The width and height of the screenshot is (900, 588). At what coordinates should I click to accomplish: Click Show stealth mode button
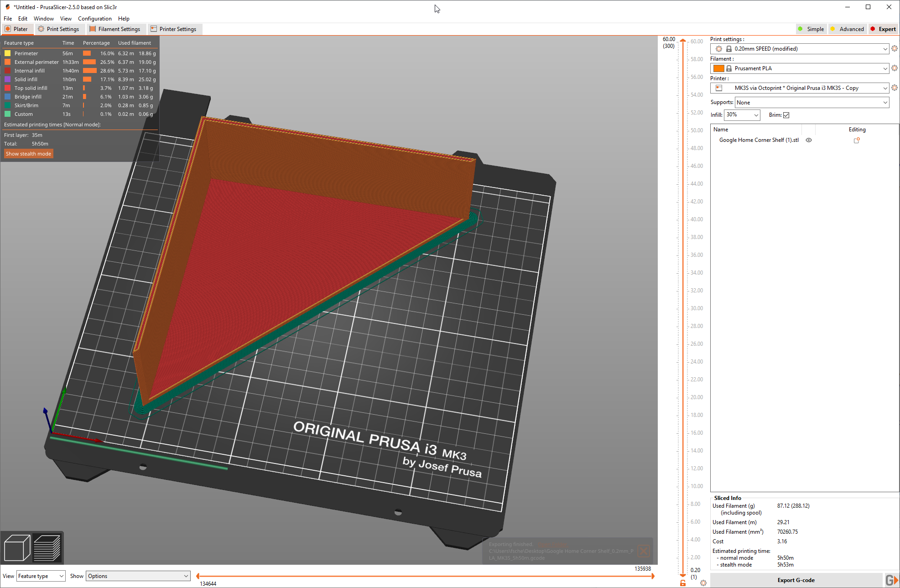(x=28, y=154)
